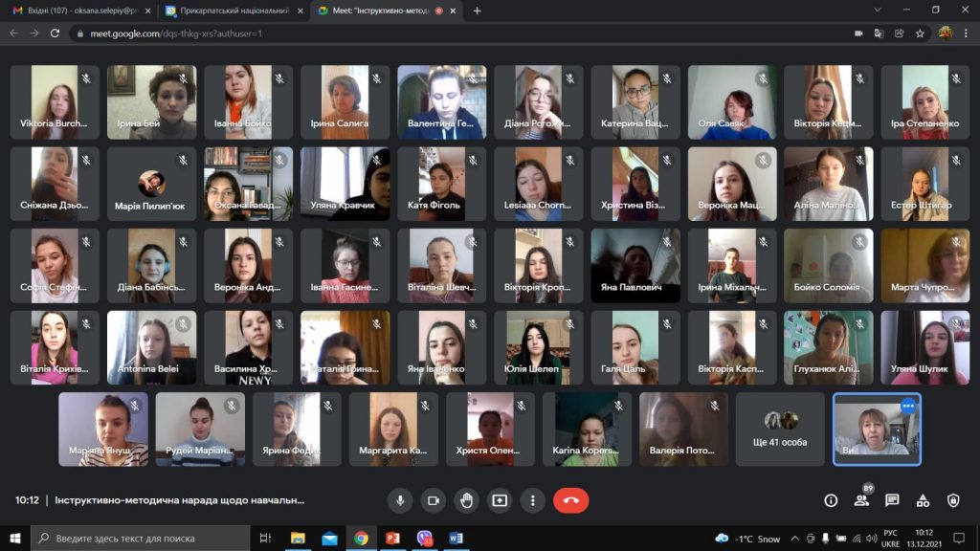This screenshot has height=551, width=980.
Task: Click Ірина Бей's video tile
Action: click(x=151, y=102)
